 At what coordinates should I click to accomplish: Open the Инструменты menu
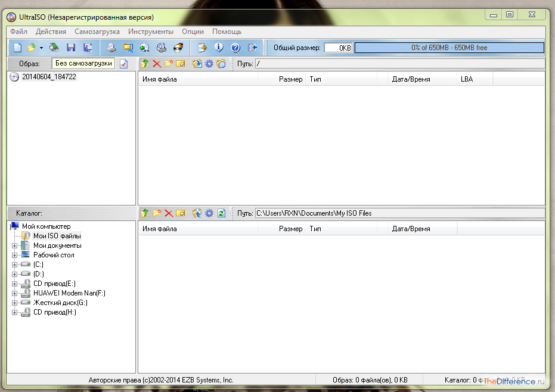(x=150, y=32)
